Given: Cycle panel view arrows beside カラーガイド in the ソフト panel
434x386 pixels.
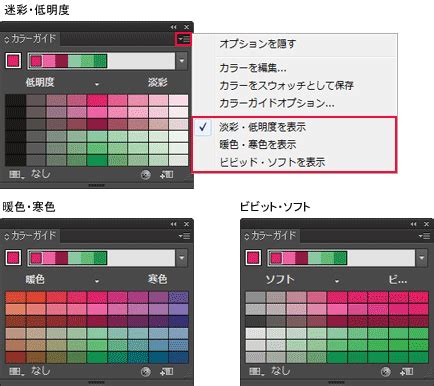Looking at the screenshot, I should (246, 237).
